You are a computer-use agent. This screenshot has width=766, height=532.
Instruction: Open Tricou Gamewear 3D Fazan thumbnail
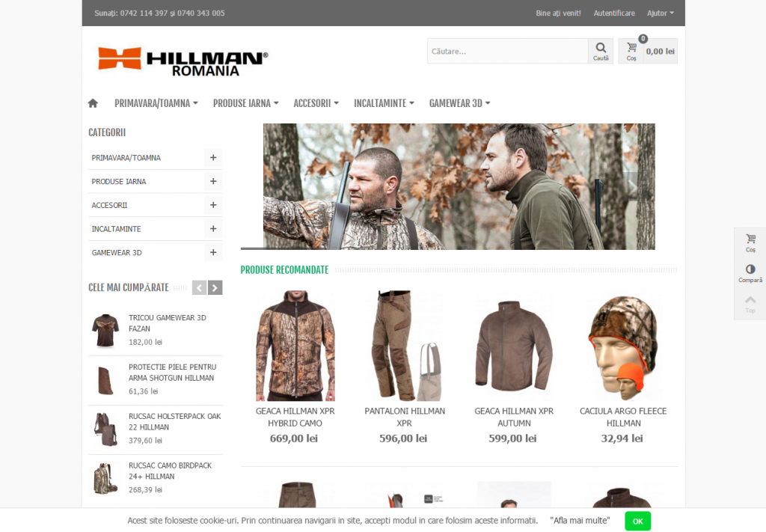105,331
